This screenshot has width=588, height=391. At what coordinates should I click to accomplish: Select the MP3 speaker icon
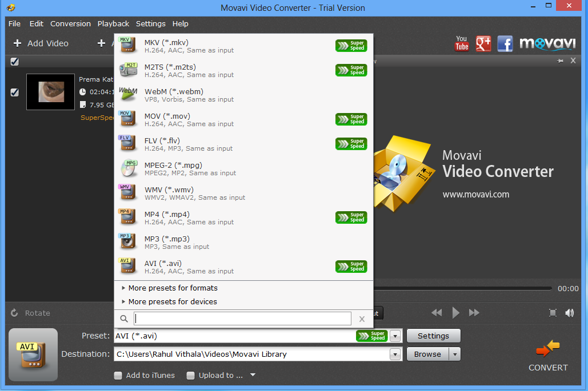click(x=127, y=241)
